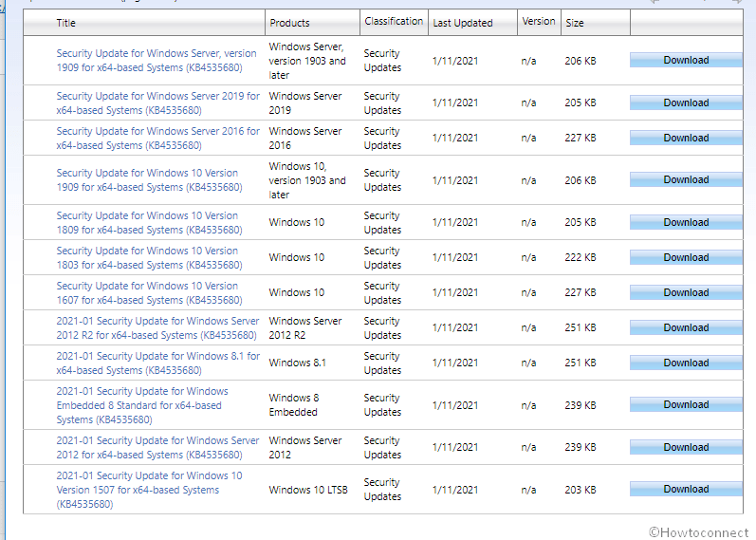
Task: Open Windows Server 2012 x64 update link
Action: (x=157, y=447)
